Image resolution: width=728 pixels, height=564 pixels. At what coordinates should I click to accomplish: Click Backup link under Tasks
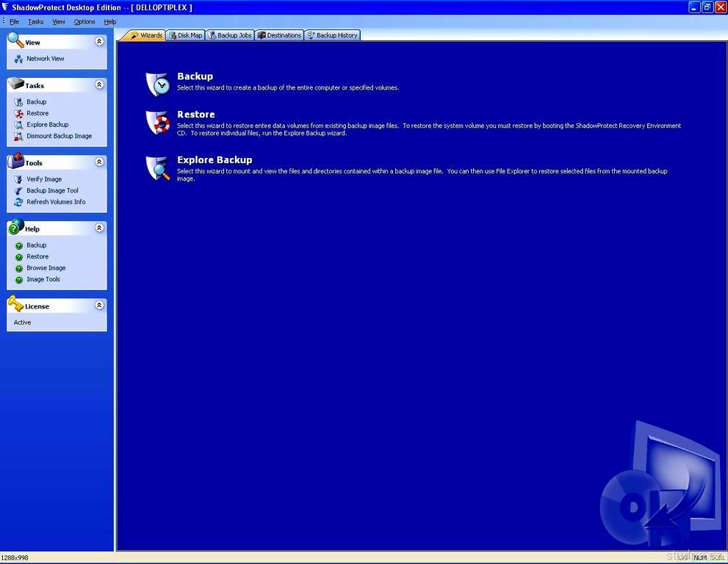36,102
